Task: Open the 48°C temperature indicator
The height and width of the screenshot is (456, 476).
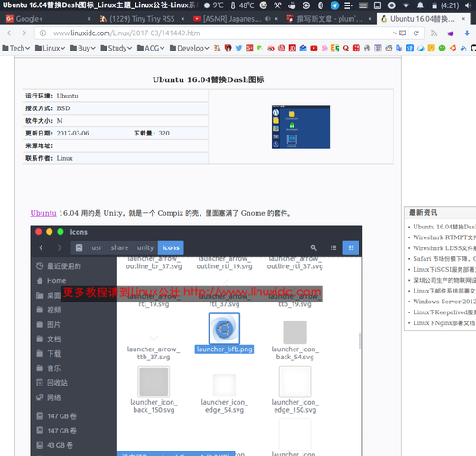Action: pyautogui.click(x=242, y=5)
